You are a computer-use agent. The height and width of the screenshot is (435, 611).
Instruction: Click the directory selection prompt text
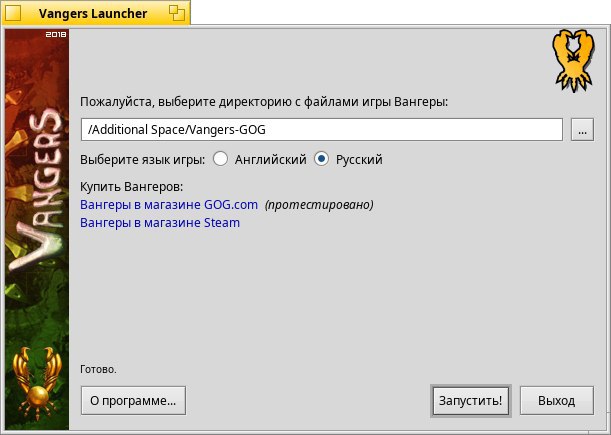[264, 102]
